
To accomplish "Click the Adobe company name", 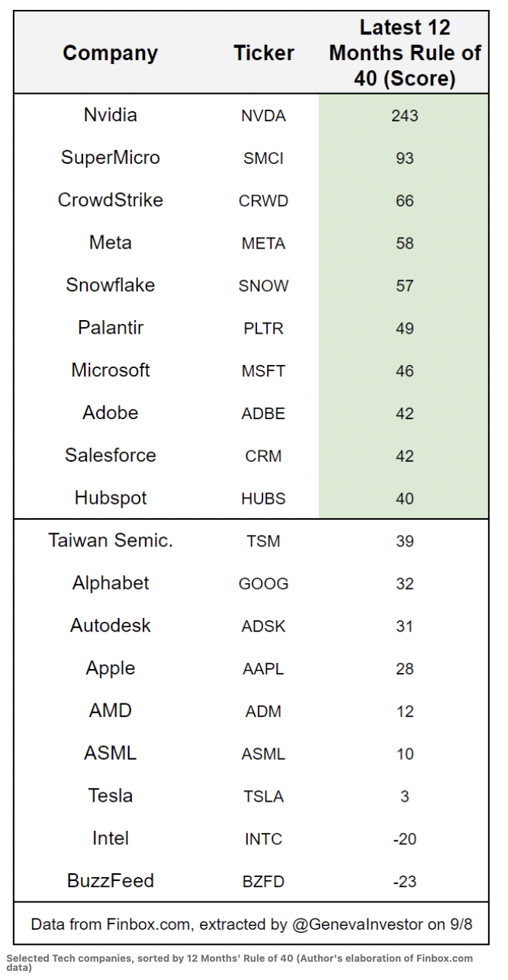I will coord(111,413).
